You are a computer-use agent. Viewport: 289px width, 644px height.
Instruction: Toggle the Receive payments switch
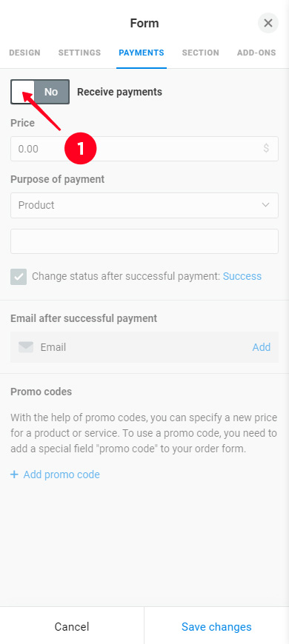40,92
